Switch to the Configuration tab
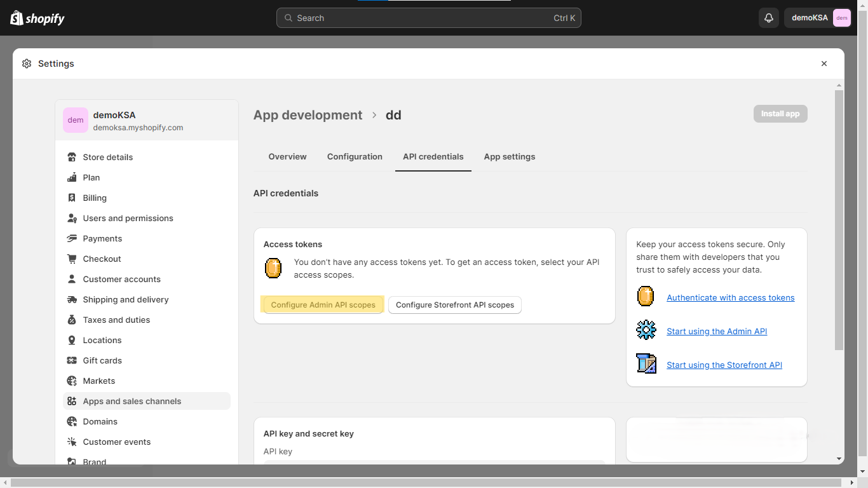868x488 pixels. tap(355, 156)
